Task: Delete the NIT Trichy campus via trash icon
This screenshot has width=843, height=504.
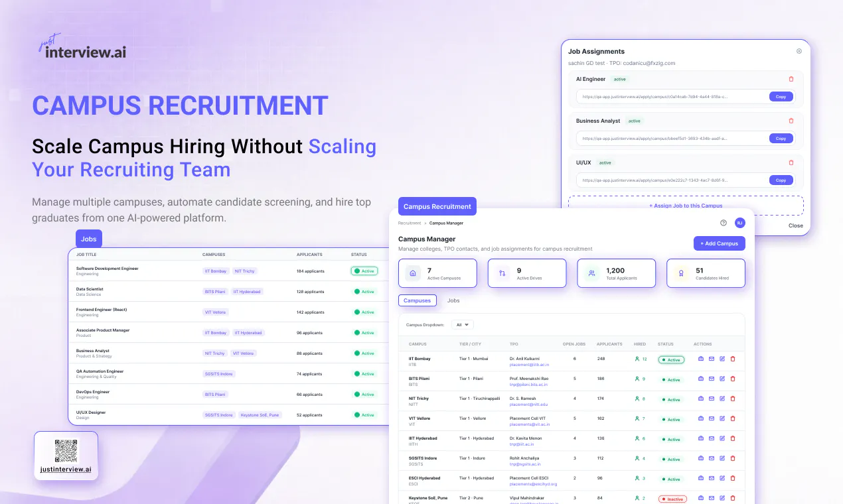Action: 733,399
